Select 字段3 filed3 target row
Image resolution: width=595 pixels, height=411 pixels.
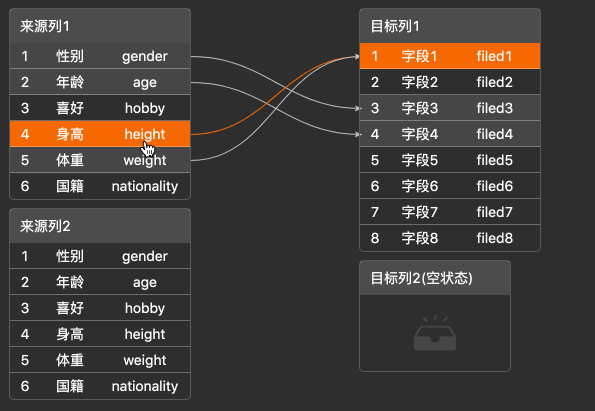[450, 108]
